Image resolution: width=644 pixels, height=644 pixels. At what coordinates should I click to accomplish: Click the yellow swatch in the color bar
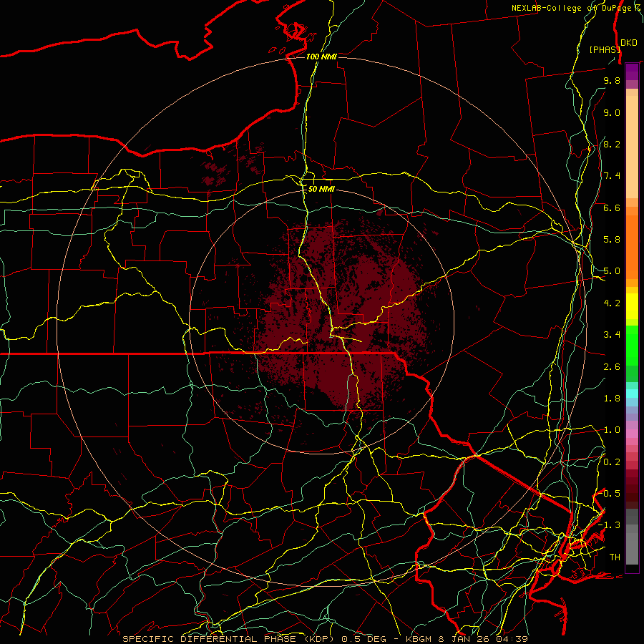[632, 306]
